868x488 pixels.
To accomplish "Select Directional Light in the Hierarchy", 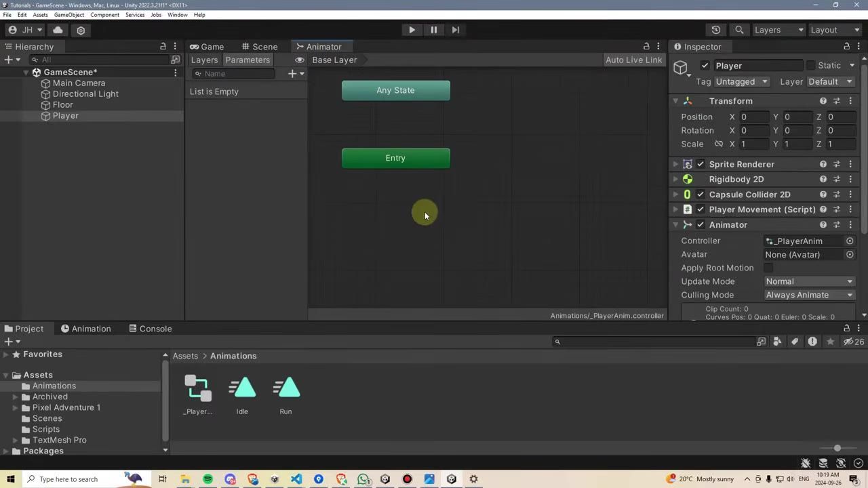I will [85, 94].
